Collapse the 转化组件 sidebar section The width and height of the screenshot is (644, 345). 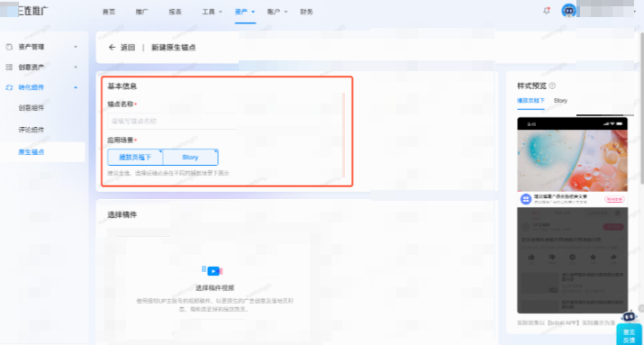[x=76, y=87]
